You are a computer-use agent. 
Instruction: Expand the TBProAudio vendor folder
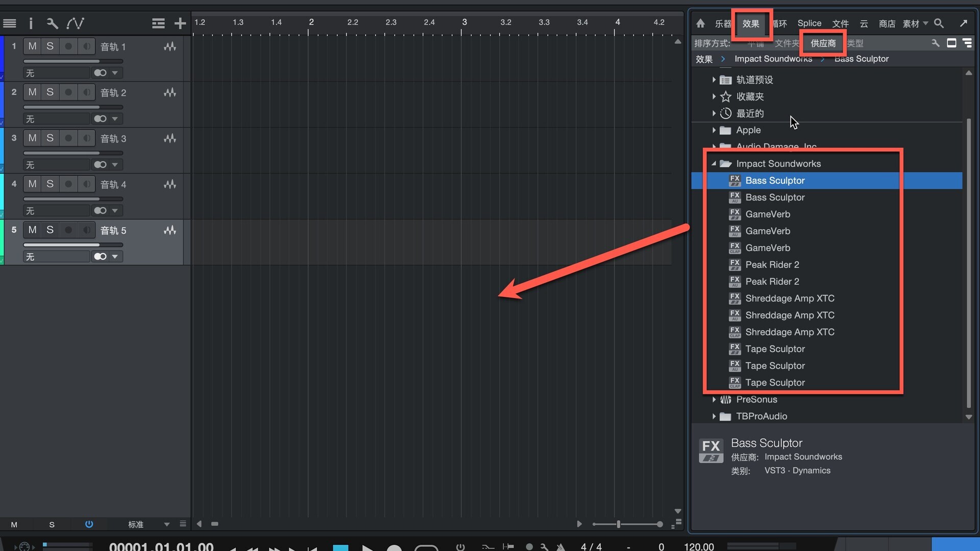coord(714,416)
